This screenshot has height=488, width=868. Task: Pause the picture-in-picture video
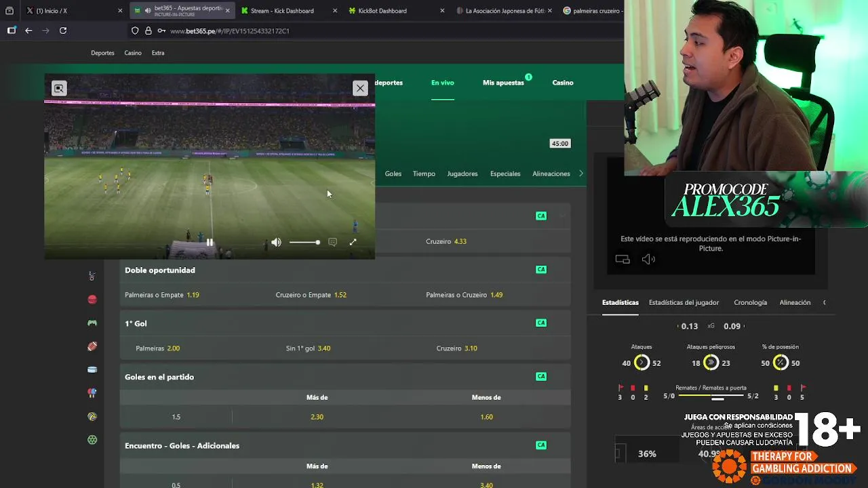(210, 242)
